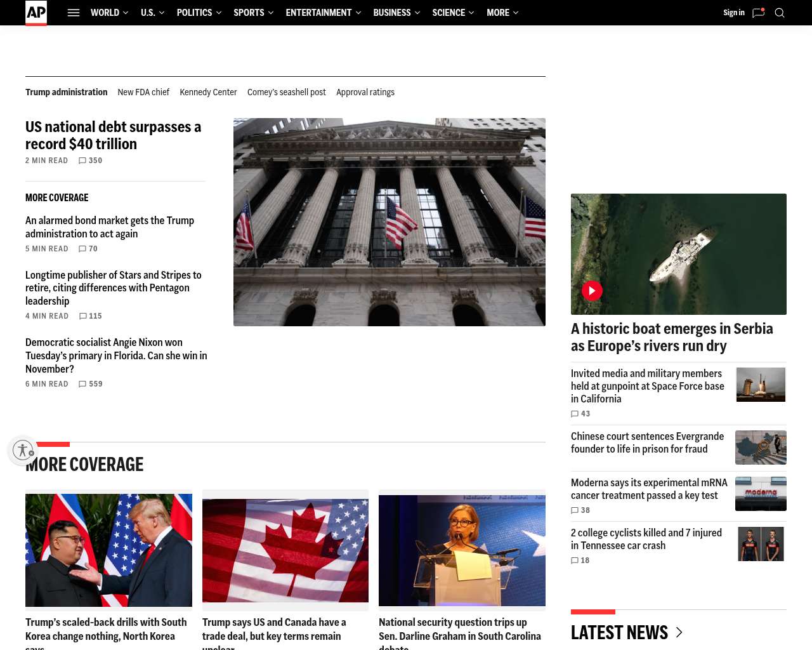
Task: Click the AP logo home icon
Action: coord(36,13)
